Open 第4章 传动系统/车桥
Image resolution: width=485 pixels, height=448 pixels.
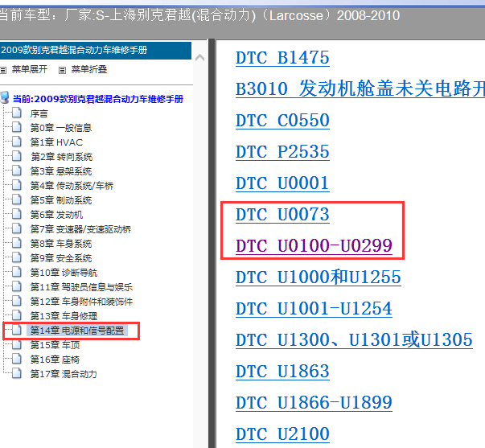pyautogui.click(x=72, y=186)
